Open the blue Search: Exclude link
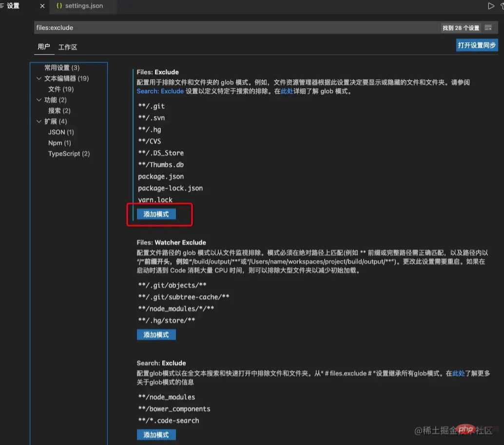The width and height of the screenshot is (504, 445). 160,91
